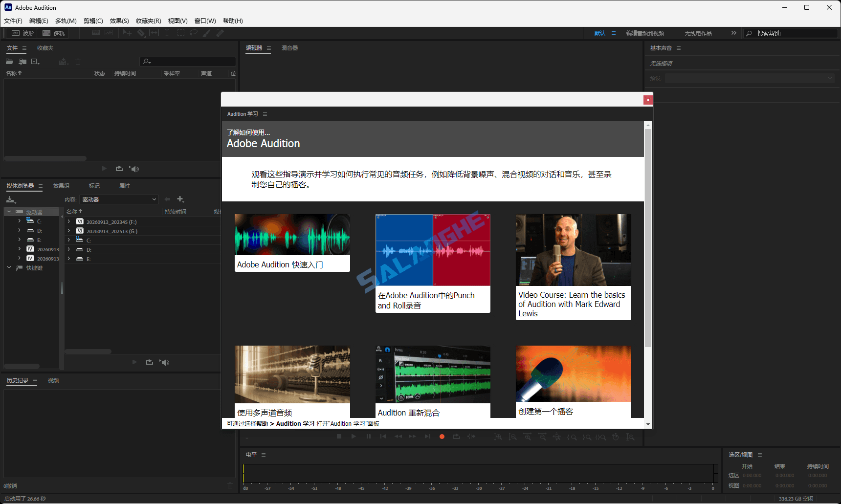Switch to 无线电作品 workspace
Screen dimensions: 841x504
(698, 33)
